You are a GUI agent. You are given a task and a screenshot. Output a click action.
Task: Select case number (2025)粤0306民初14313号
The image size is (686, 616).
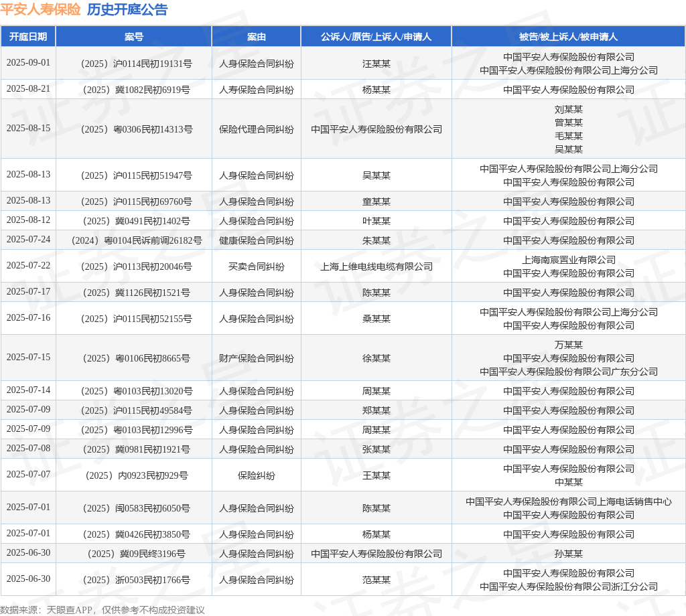(137, 129)
